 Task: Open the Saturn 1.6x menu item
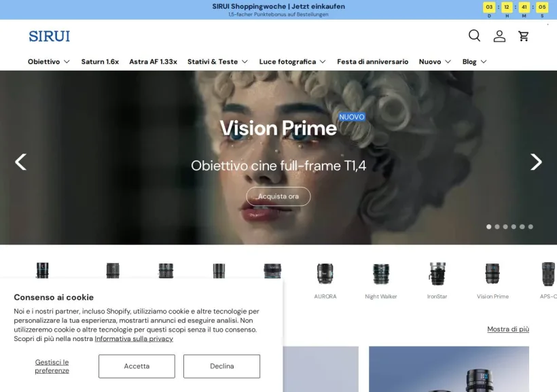tap(100, 62)
